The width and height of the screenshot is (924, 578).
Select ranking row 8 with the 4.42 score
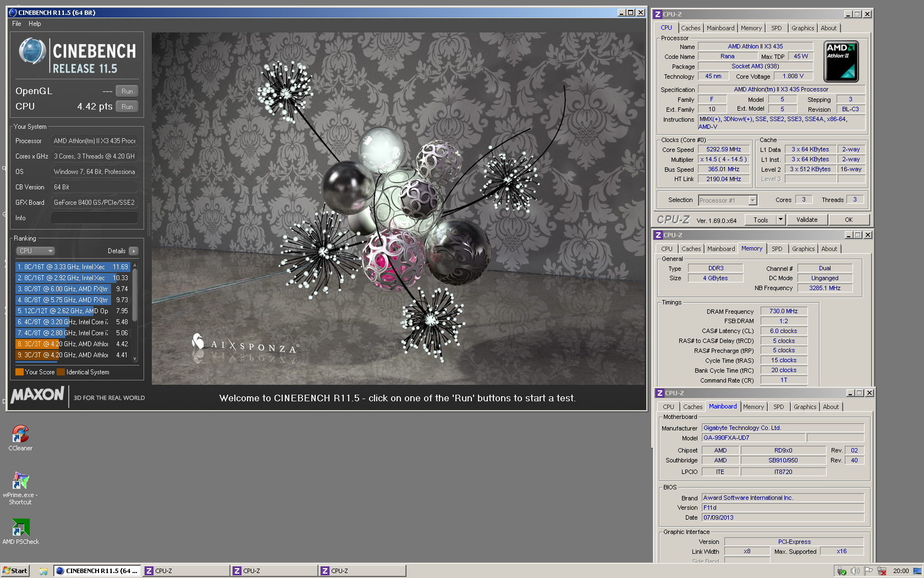coord(73,344)
